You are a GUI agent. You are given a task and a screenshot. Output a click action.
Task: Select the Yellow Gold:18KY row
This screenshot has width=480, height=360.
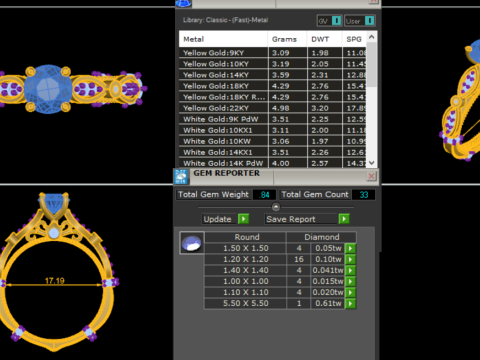point(273,86)
